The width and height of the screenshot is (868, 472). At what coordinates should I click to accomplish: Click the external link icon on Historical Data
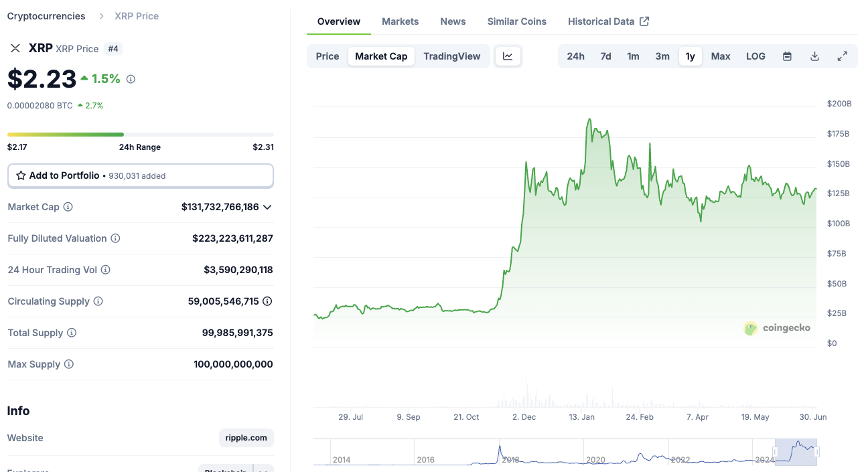[644, 21]
